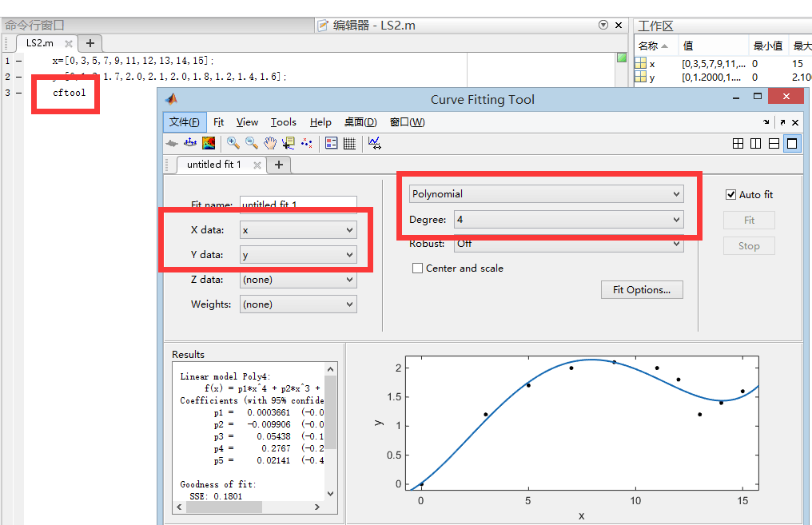Toggle the grid display icon

pyautogui.click(x=351, y=143)
